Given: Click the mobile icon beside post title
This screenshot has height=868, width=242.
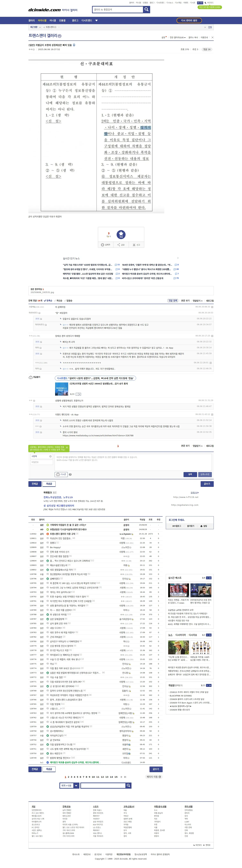Looking at the screenshot, I should click(74, 45).
